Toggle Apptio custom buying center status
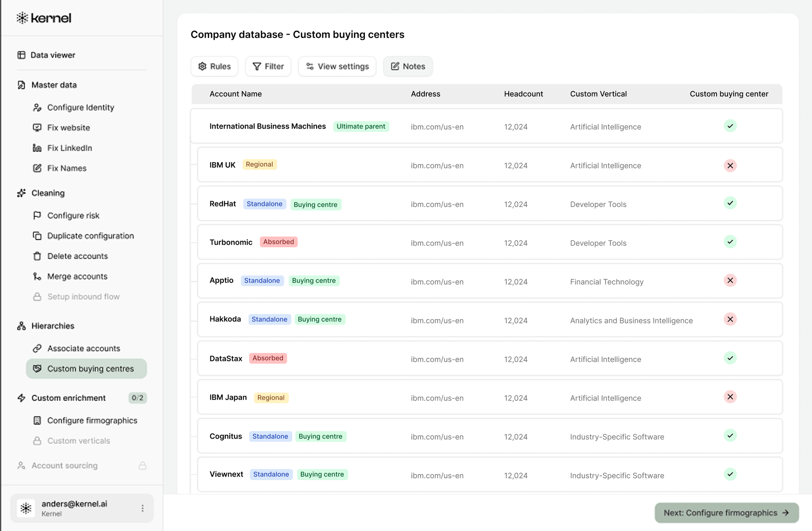The width and height of the screenshot is (812, 531). pyautogui.click(x=730, y=281)
